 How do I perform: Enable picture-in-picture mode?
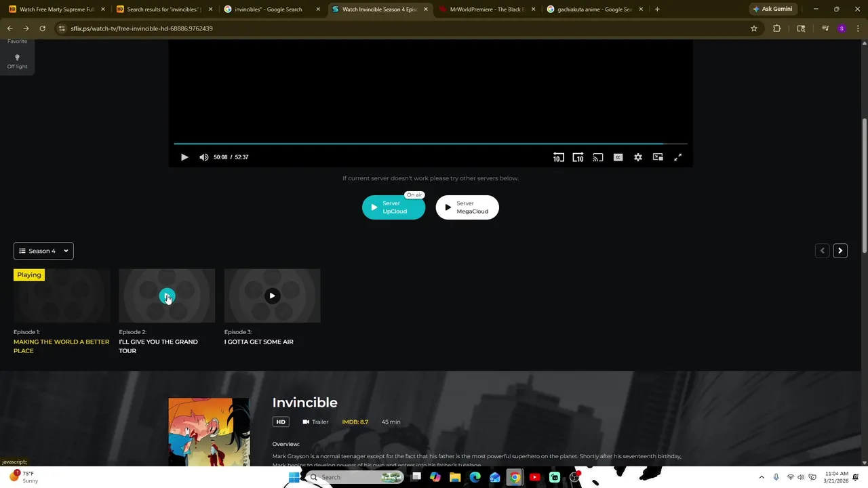click(658, 157)
